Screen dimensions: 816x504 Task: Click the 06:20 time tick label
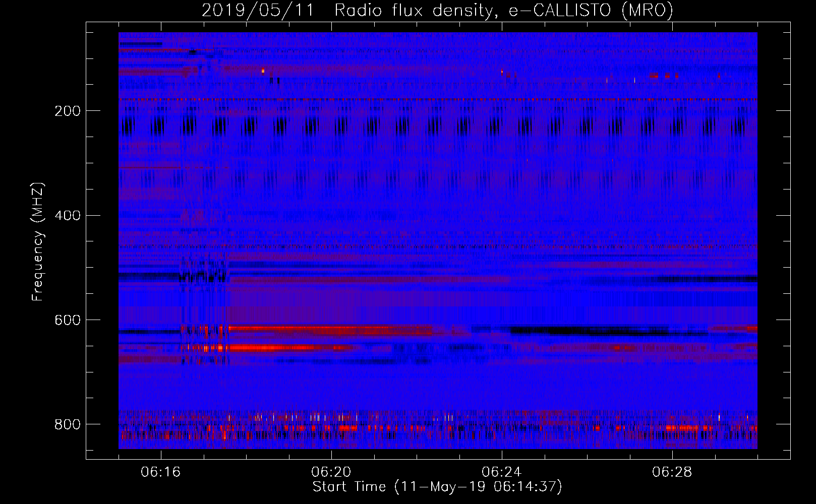(x=331, y=472)
